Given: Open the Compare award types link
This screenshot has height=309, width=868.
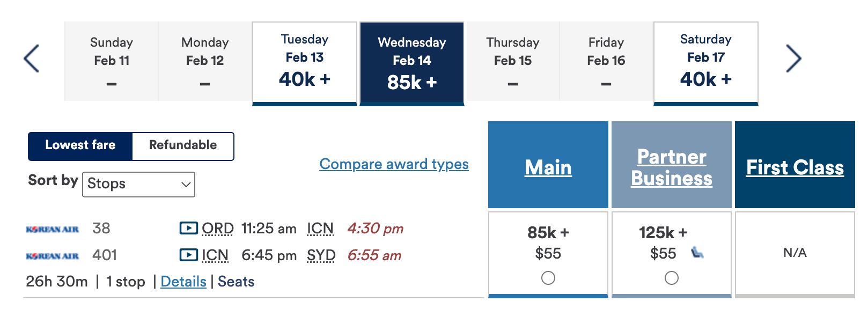Looking at the screenshot, I should click(394, 165).
